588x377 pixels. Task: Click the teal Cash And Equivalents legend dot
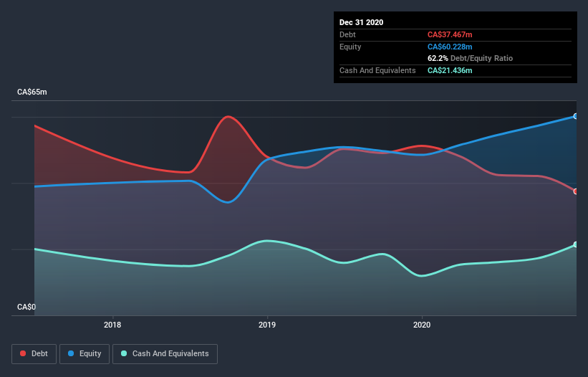(124, 353)
